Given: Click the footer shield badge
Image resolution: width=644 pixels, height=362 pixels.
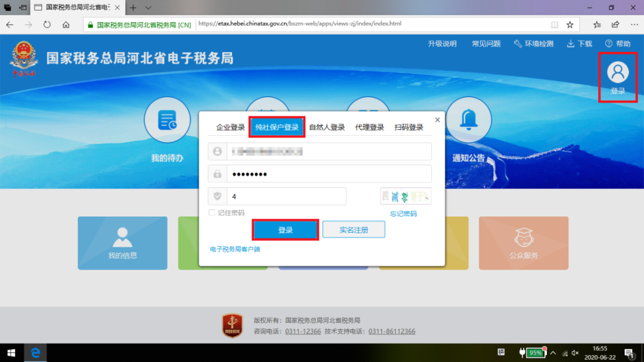Looking at the screenshot, I should [x=233, y=326].
